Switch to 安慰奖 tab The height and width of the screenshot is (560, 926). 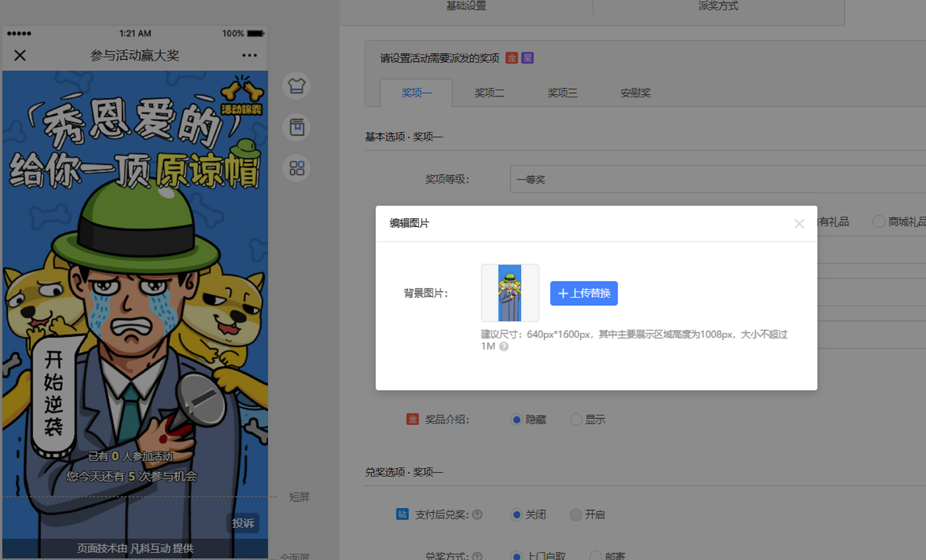tap(635, 93)
